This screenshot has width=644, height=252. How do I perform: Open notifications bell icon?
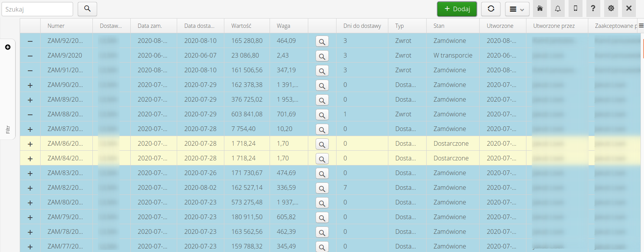click(557, 9)
